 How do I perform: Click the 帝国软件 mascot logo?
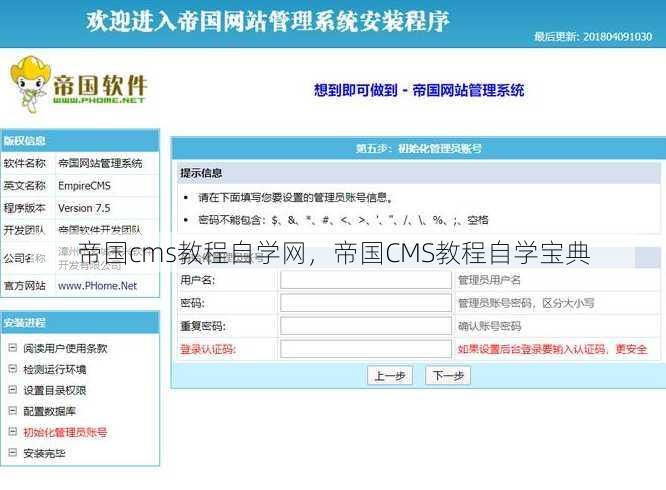click(x=78, y=84)
